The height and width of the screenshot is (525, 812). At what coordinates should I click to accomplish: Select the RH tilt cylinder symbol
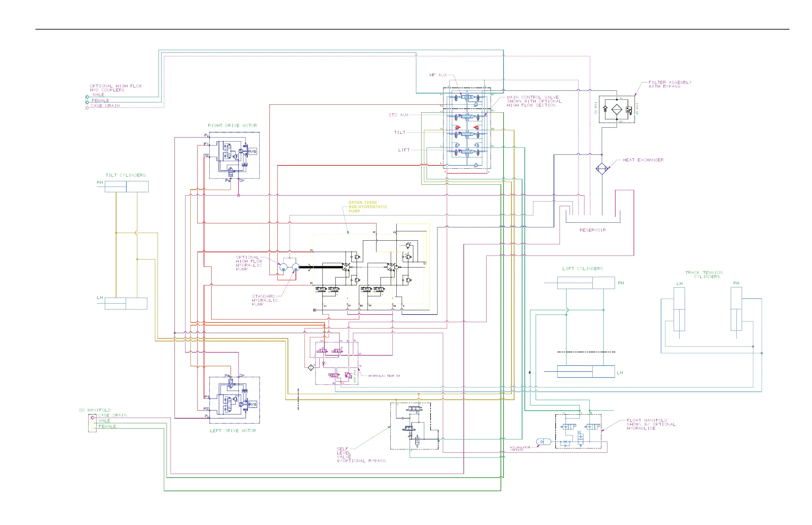(x=127, y=187)
